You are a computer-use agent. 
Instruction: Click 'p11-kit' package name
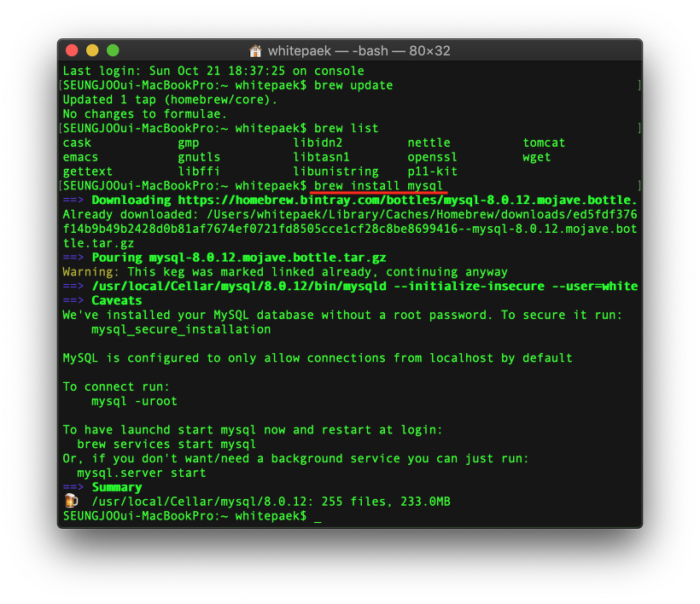(433, 171)
